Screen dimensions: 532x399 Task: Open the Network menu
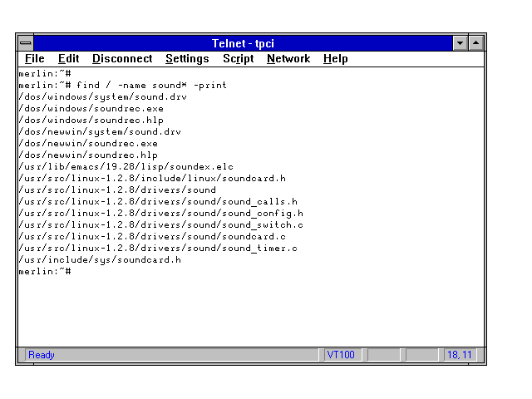288,59
